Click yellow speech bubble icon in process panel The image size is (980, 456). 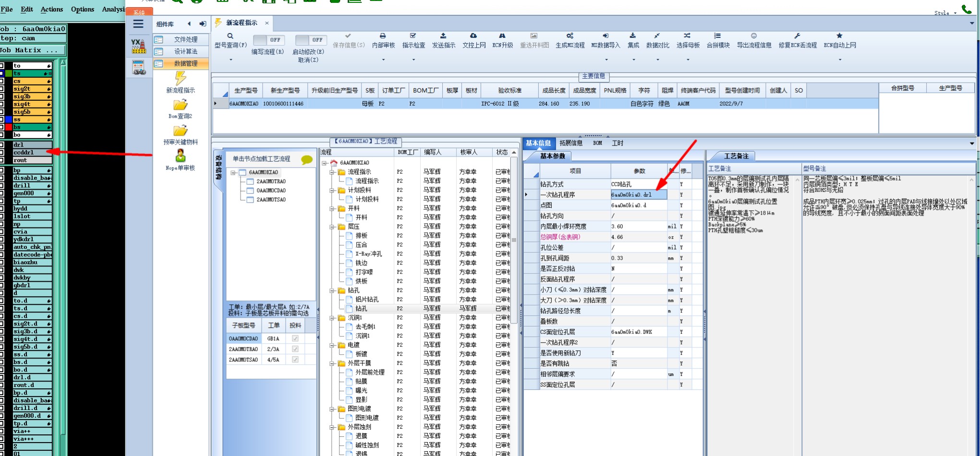coord(307,160)
